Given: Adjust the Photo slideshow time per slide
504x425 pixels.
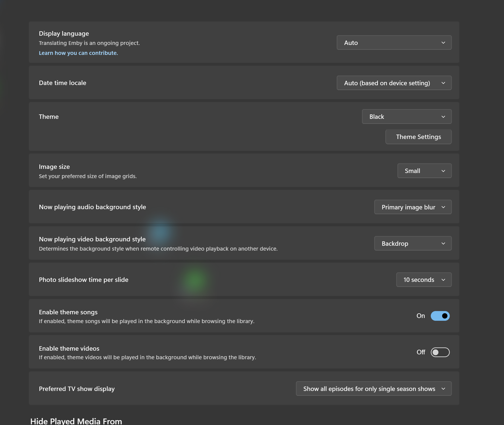Looking at the screenshot, I should click(x=424, y=280).
